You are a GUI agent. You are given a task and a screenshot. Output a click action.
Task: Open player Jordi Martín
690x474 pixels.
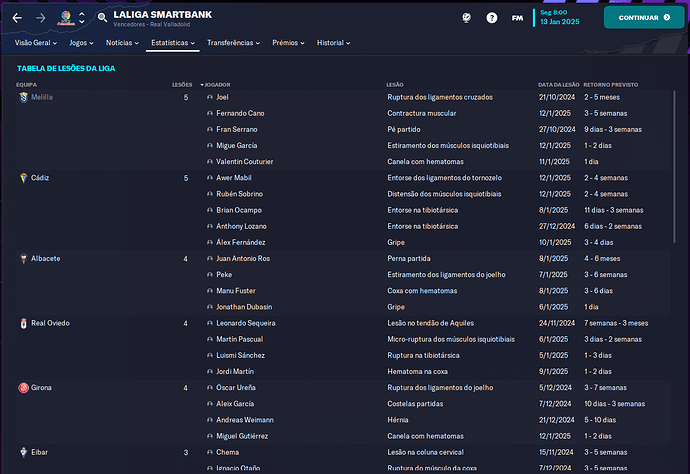(x=235, y=371)
